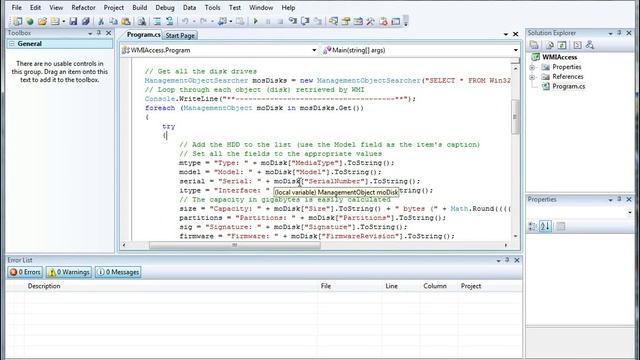Click the Step Out debug icon
Viewport: 640px width, 360px height.
pyautogui.click(x=318, y=21)
